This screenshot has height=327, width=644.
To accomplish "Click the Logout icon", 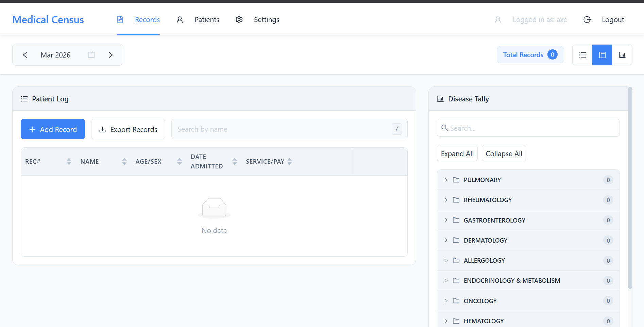I will (x=587, y=20).
